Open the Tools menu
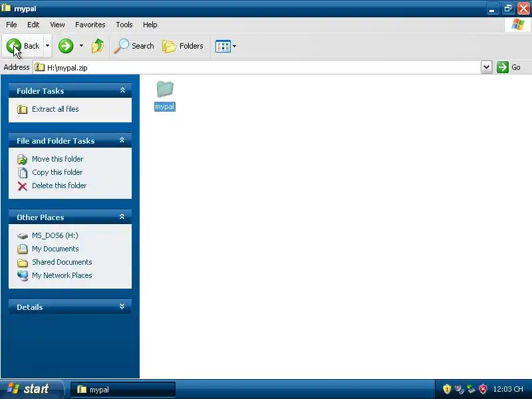This screenshot has height=399, width=532. [x=124, y=25]
